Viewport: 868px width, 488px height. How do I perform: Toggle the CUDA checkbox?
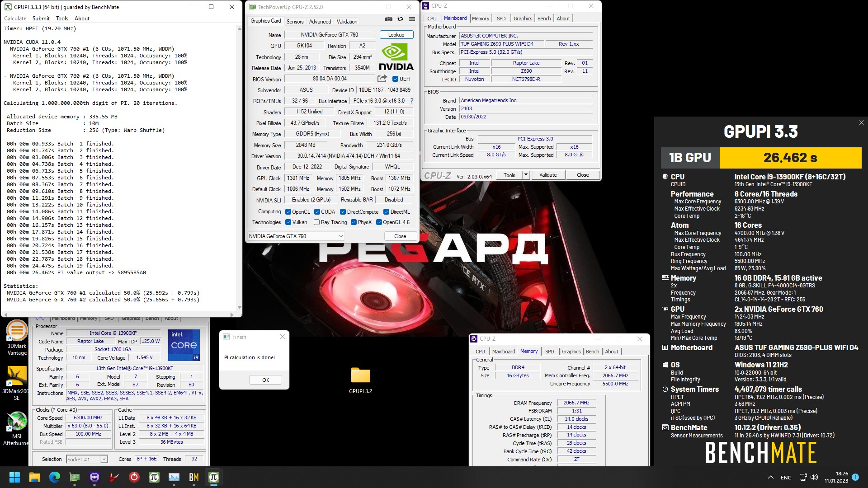coord(317,211)
